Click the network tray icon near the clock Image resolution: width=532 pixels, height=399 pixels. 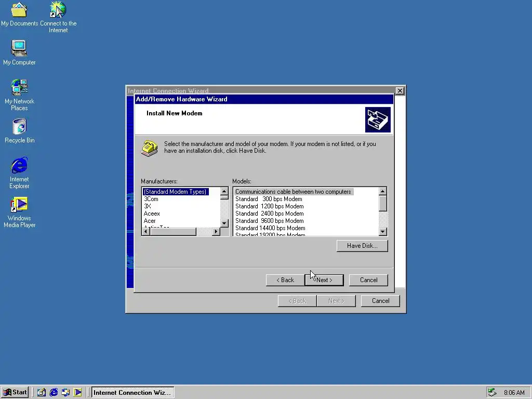[493, 393]
